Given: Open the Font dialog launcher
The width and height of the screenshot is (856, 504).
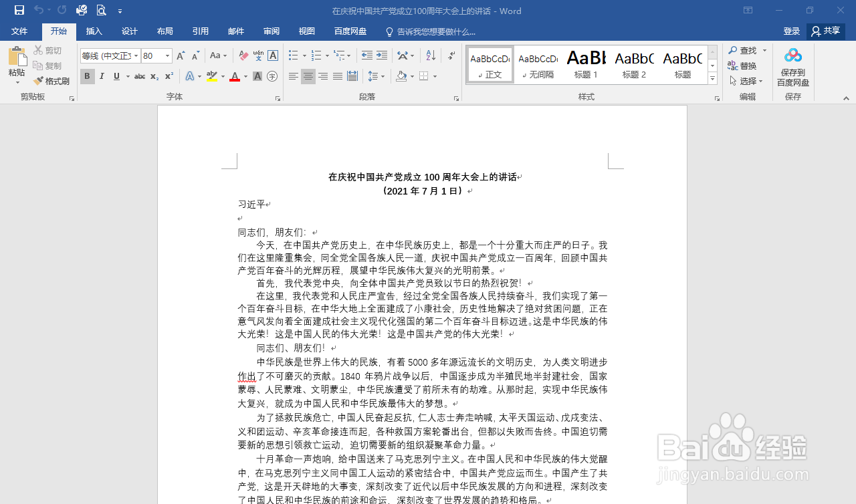Looking at the screenshot, I should coord(278,98).
